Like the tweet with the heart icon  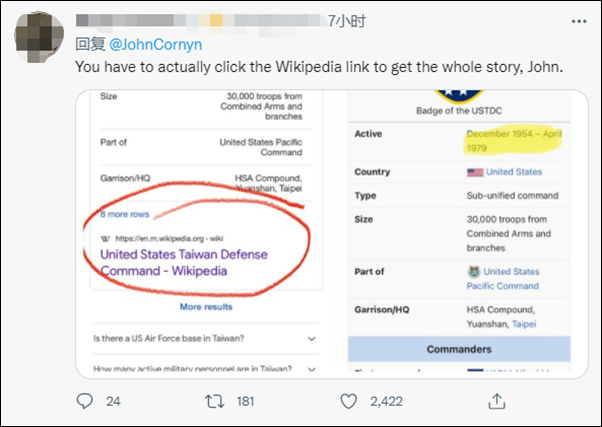point(349,401)
